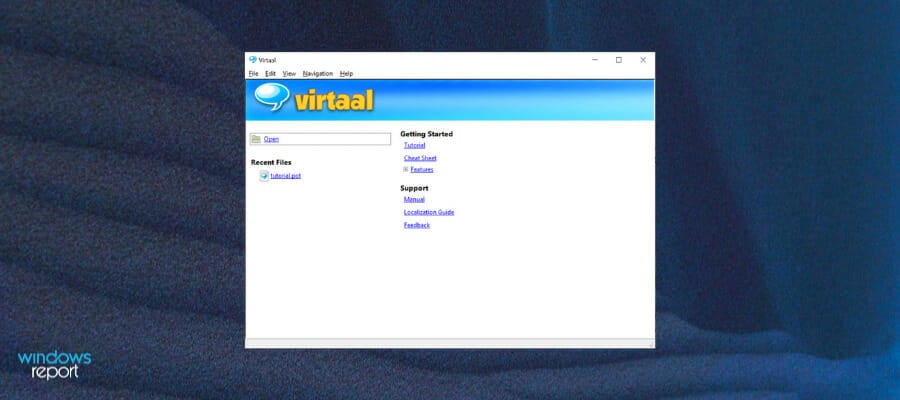
Task: Open the View menu
Action: (x=289, y=73)
